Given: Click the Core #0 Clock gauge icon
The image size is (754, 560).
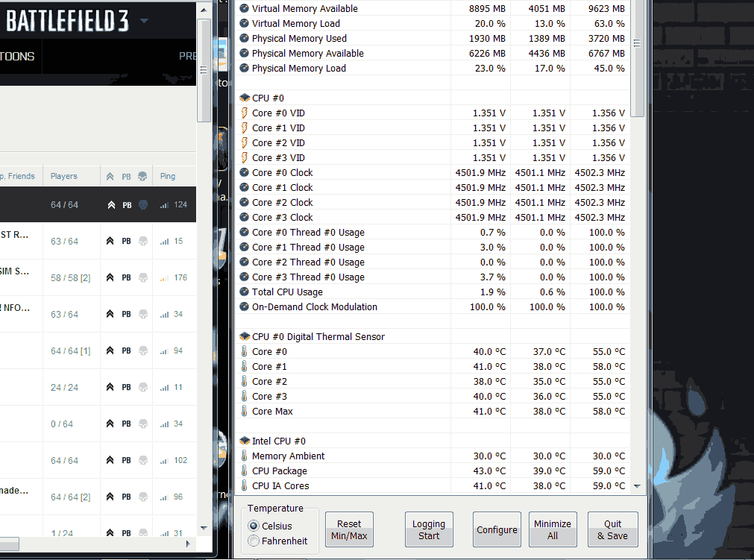Looking at the screenshot, I should click(x=245, y=172).
